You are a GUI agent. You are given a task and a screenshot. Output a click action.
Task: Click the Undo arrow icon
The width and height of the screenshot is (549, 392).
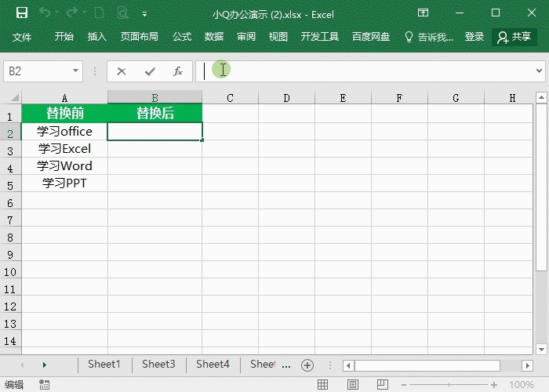tap(45, 13)
